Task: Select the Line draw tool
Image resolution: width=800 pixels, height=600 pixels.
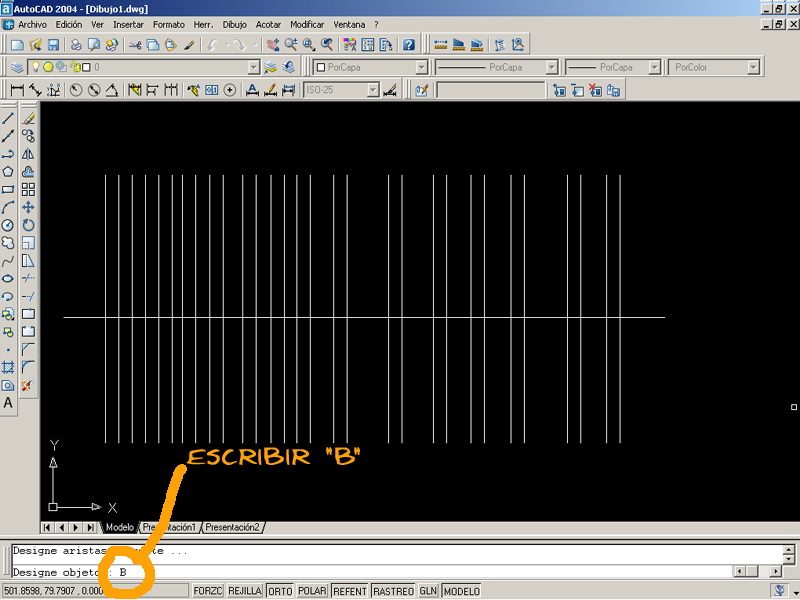Action: 8,118
